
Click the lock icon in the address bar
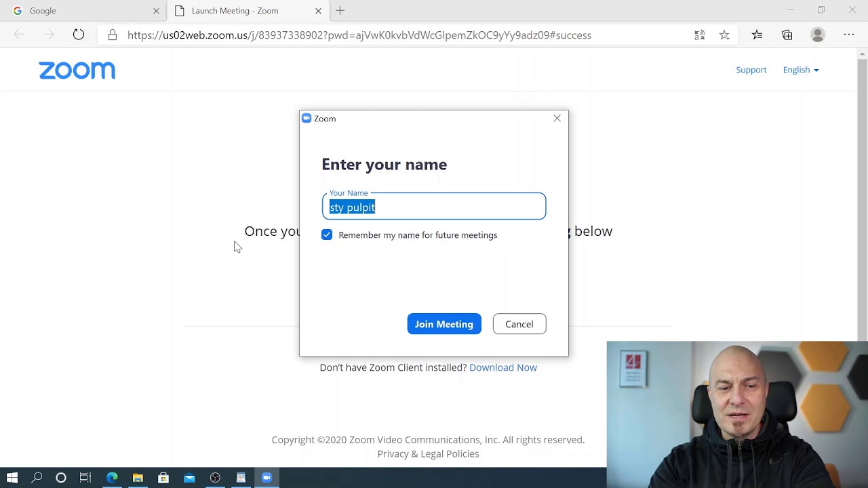tap(113, 35)
